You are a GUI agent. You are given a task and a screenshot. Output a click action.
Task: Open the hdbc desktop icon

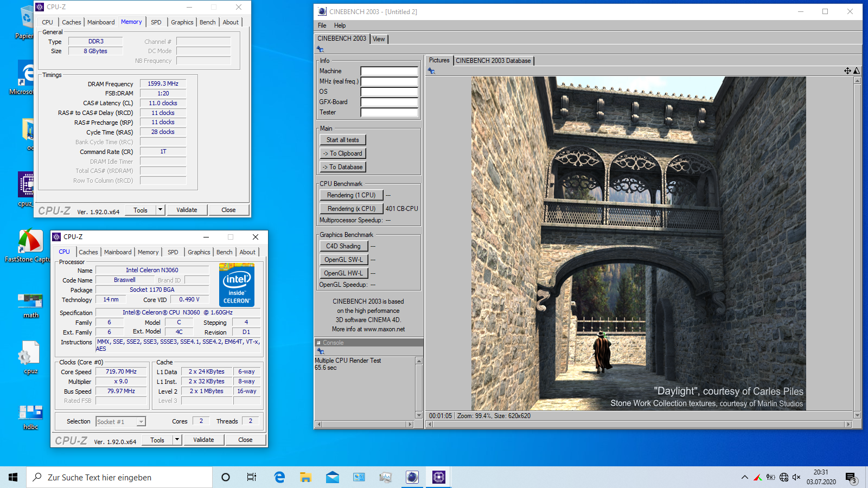click(x=30, y=416)
